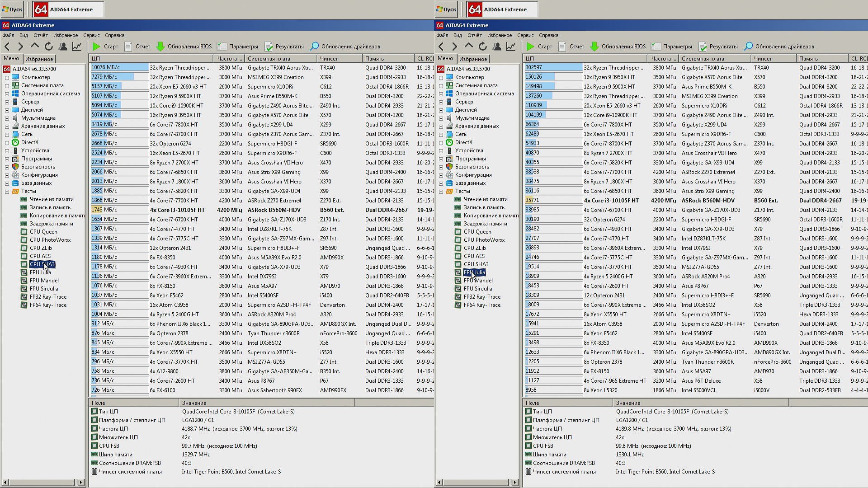The image size is (868, 488).
Task: Click the back arrow in left window toolbar
Action: (x=7, y=47)
